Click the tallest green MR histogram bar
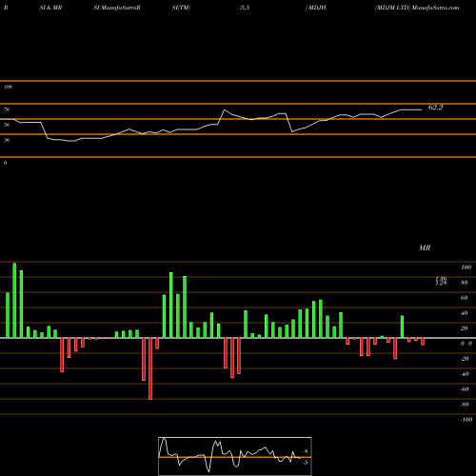This screenshot has width=476, height=476. click(x=14, y=300)
